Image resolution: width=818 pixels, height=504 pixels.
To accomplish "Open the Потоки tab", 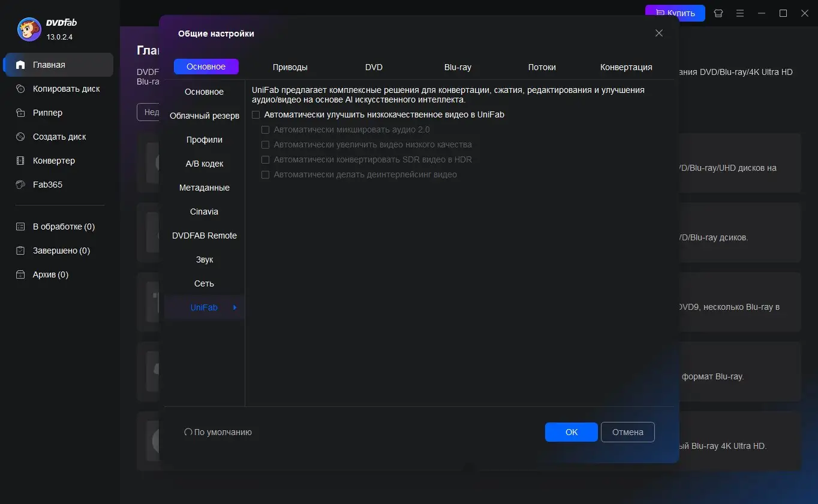I will click(542, 67).
